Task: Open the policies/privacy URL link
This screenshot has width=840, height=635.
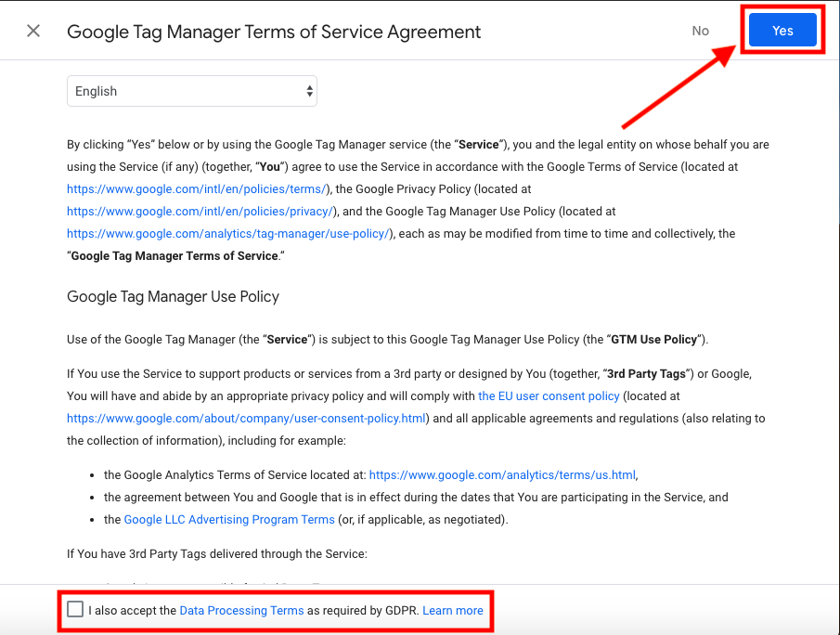Action: coord(200,212)
